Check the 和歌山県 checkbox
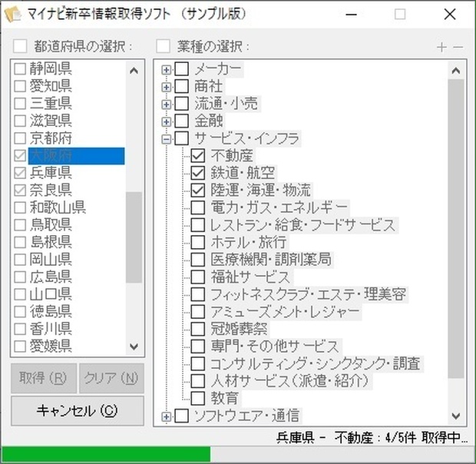Screen dimensions: 476x464 click(x=20, y=207)
